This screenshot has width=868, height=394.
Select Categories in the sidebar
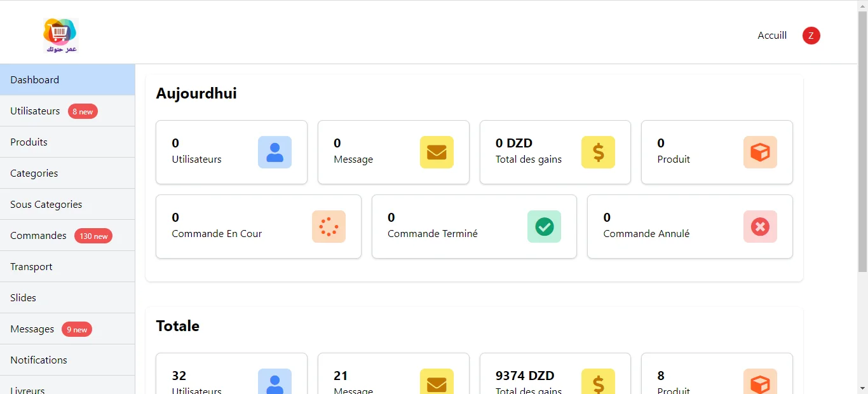[67, 173]
